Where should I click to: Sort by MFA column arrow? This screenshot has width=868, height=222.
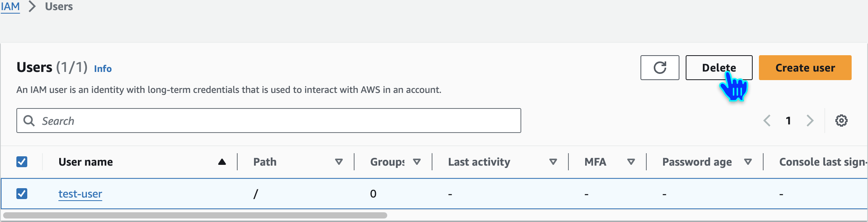[631, 162]
